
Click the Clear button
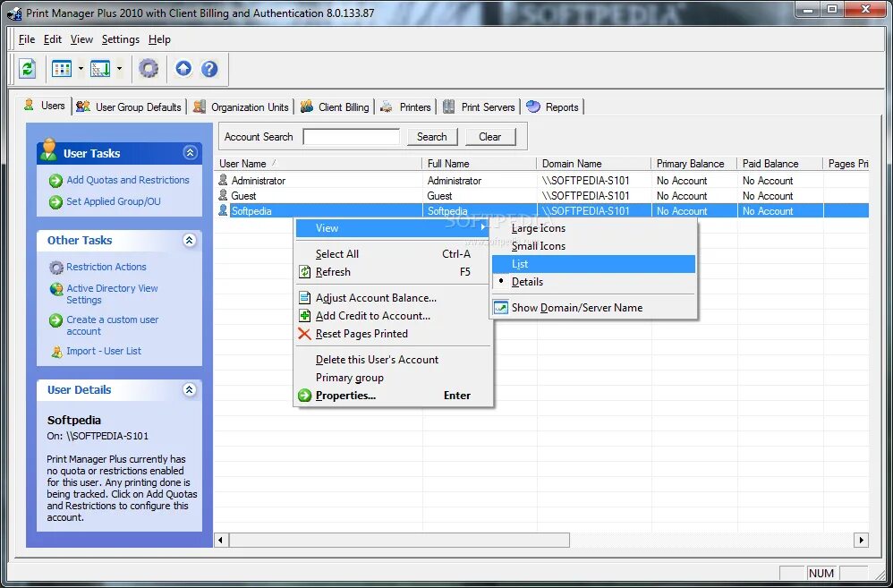point(489,137)
